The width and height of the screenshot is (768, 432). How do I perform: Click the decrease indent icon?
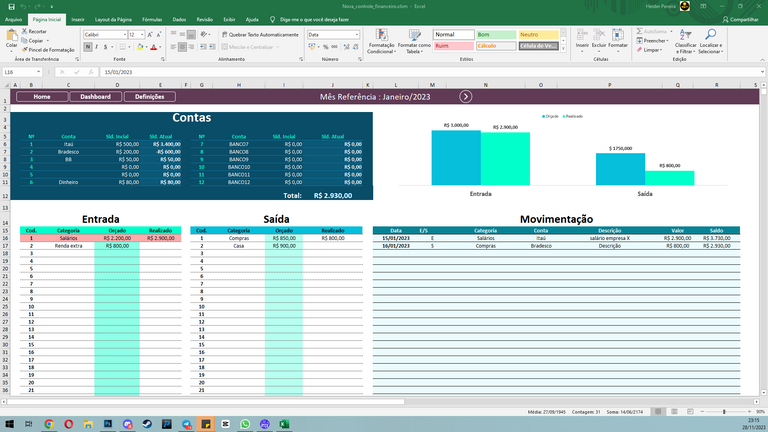point(203,47)
